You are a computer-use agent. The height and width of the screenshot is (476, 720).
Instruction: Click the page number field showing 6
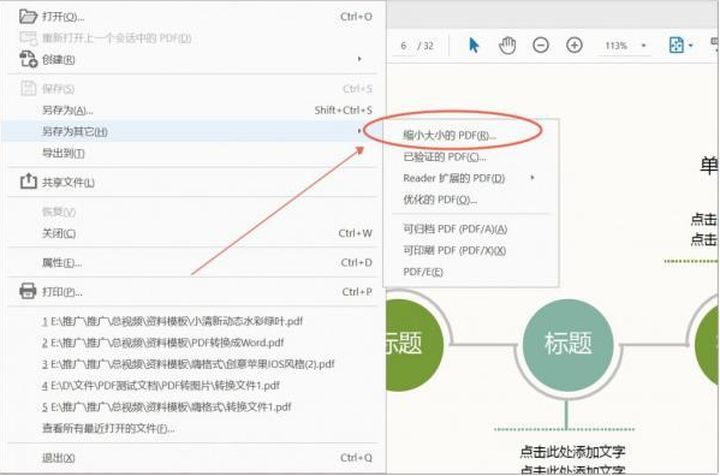[403, 45]
